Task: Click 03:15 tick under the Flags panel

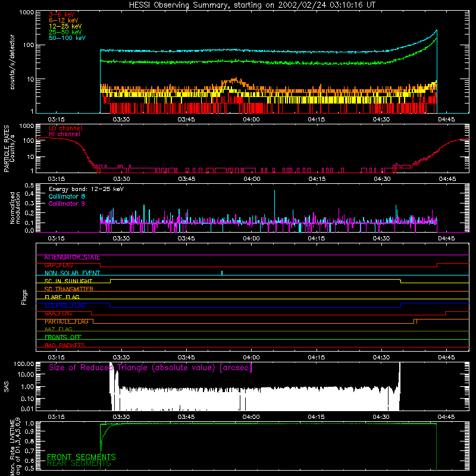Action: [56, 358]
